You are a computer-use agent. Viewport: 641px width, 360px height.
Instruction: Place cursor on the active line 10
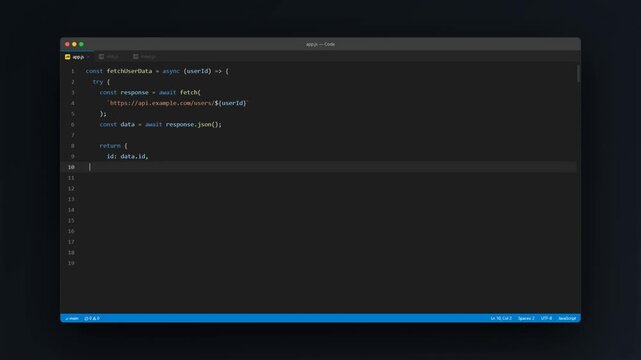(319, 167)
